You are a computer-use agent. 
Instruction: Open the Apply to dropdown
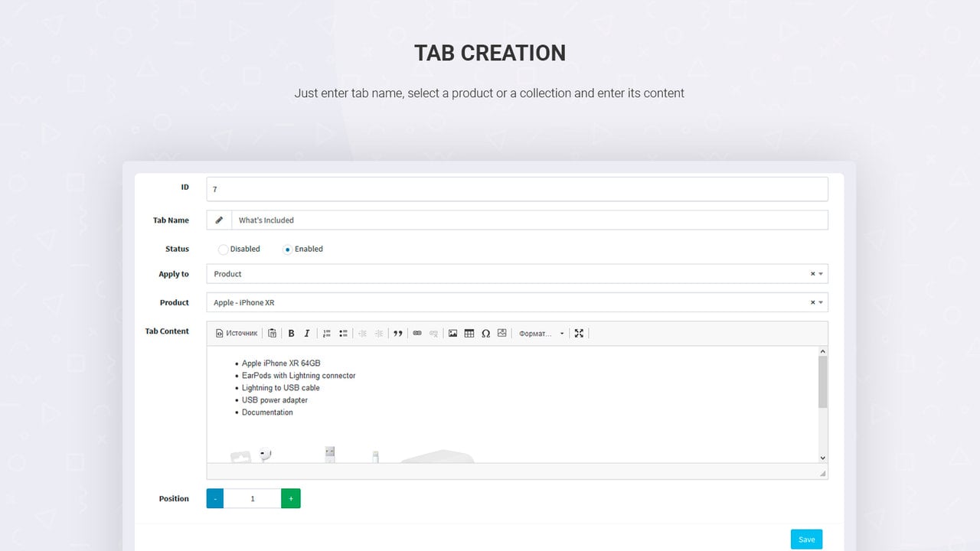tap(517, 274)
